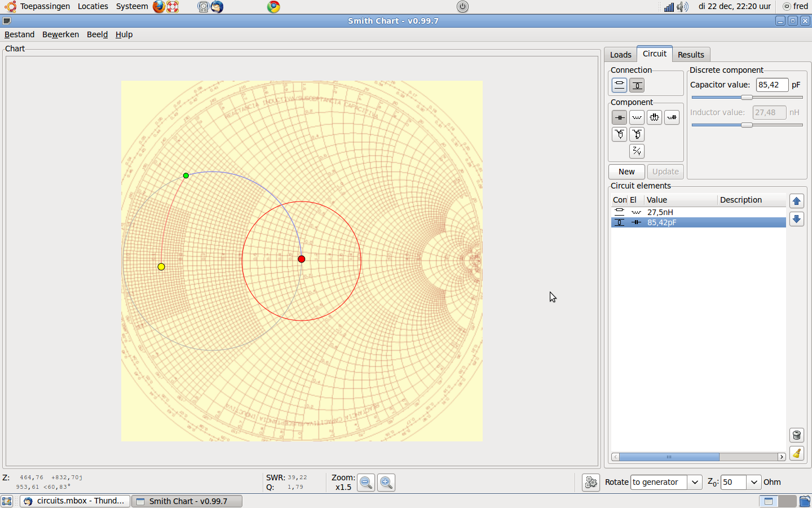Image resolution: width=812 pixels, height=508 pixels.
Task: Choose the series LC component
Action: tap(672, 117)
